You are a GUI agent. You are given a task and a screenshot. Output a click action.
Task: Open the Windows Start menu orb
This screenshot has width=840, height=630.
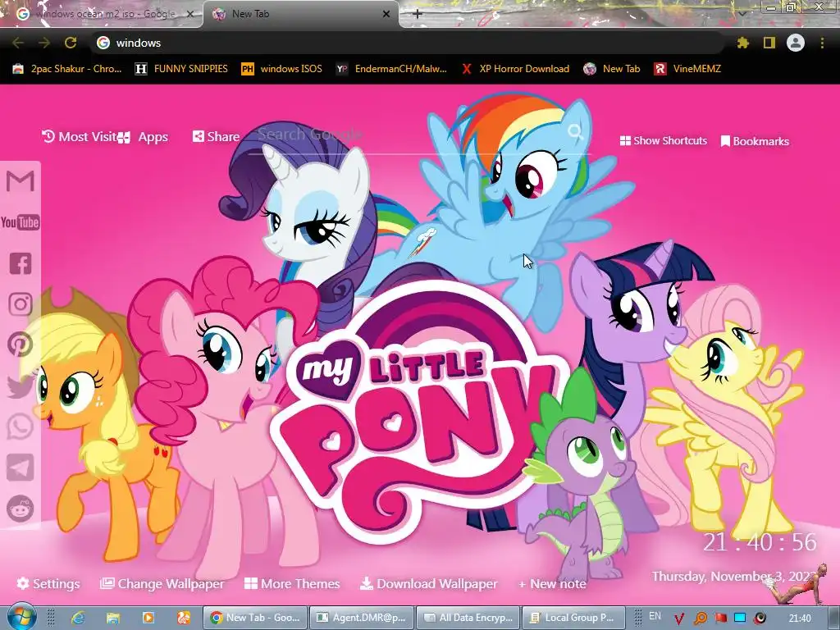(x=21, y=618)
